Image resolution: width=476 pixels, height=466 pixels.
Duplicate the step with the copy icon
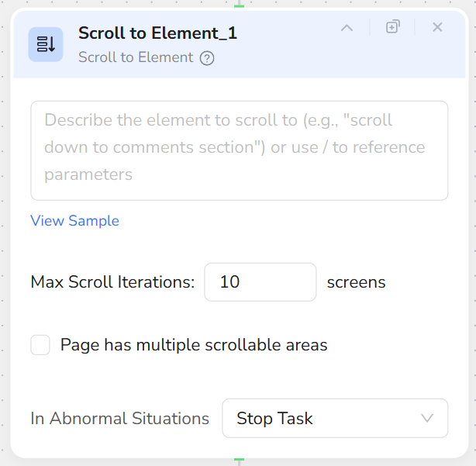tap(393, 27)
